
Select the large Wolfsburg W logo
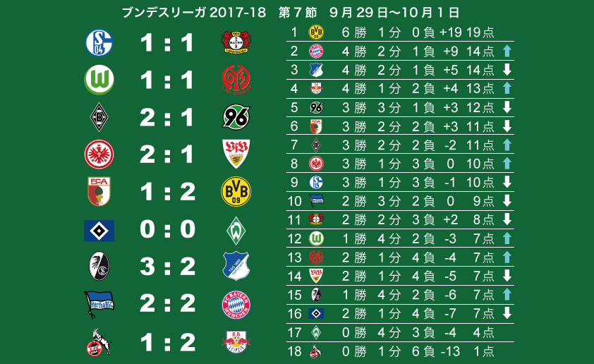[x=99, y=80]
